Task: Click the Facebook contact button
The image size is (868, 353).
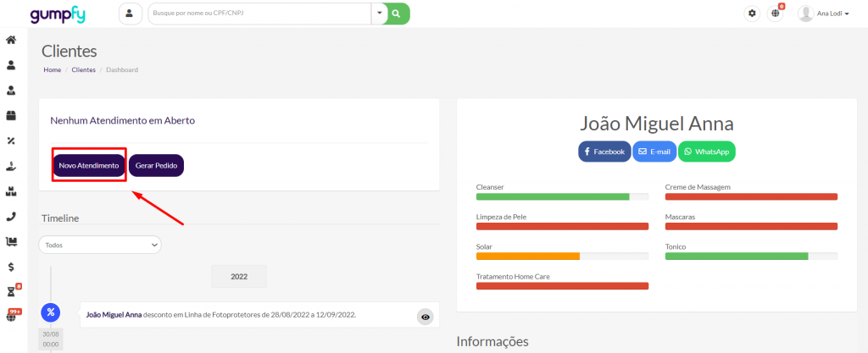Action: point(604,152)
